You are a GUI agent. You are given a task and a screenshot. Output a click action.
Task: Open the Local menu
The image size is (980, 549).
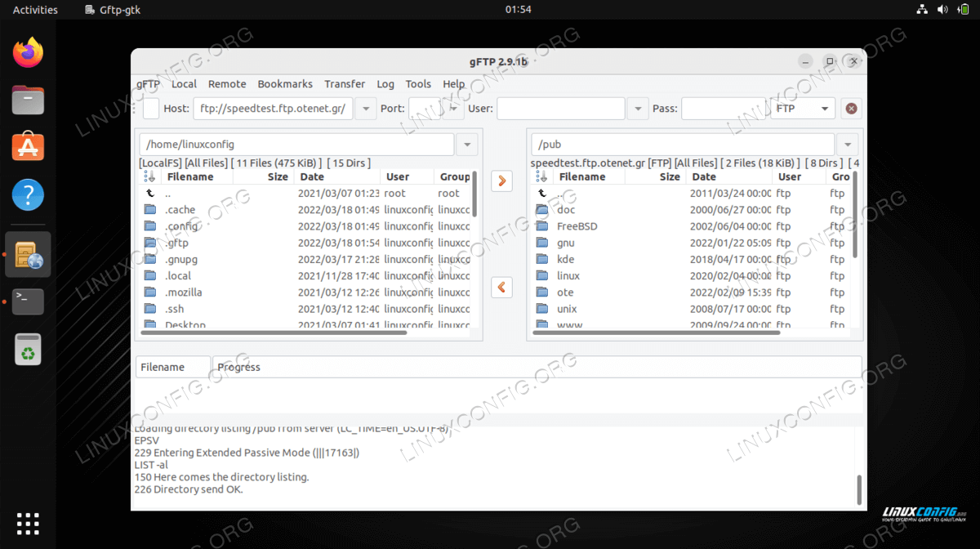(184, 84)
